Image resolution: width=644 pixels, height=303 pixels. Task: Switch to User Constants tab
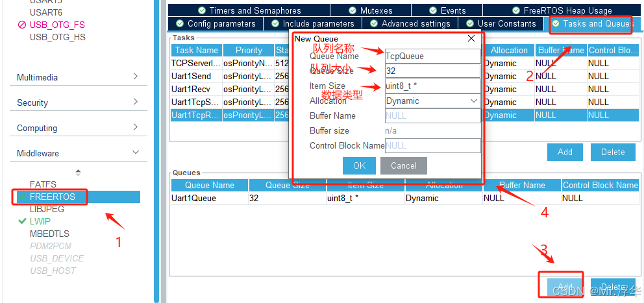coord(501,23)
